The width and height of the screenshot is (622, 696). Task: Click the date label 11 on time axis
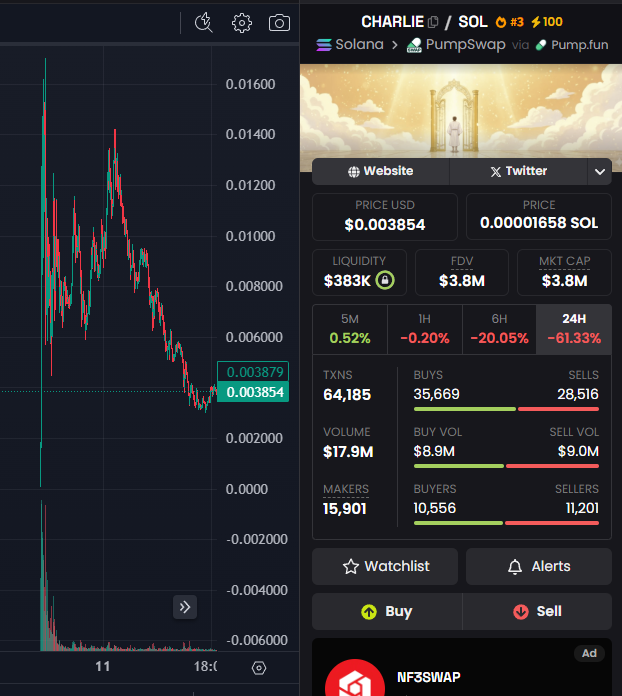tap(103, 667)
